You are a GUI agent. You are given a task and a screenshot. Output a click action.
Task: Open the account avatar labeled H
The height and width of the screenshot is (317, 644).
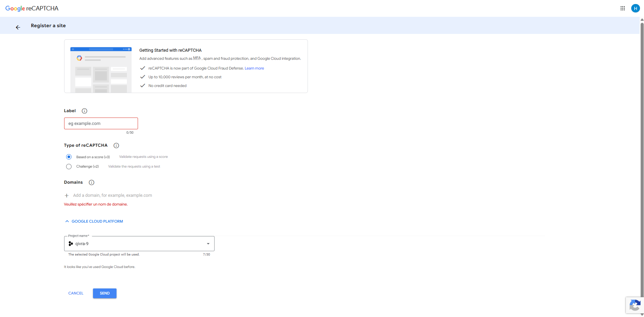tap(635, 8)
